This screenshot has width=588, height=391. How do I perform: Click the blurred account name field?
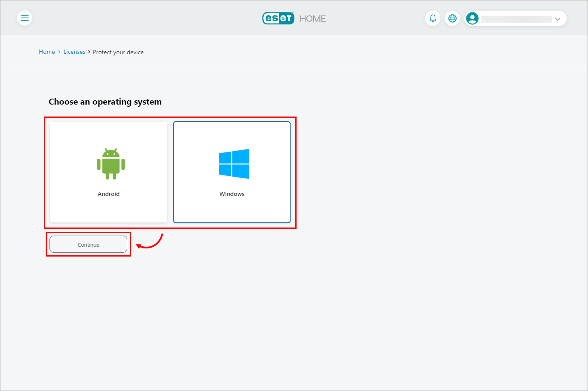(x=516, y=19)
